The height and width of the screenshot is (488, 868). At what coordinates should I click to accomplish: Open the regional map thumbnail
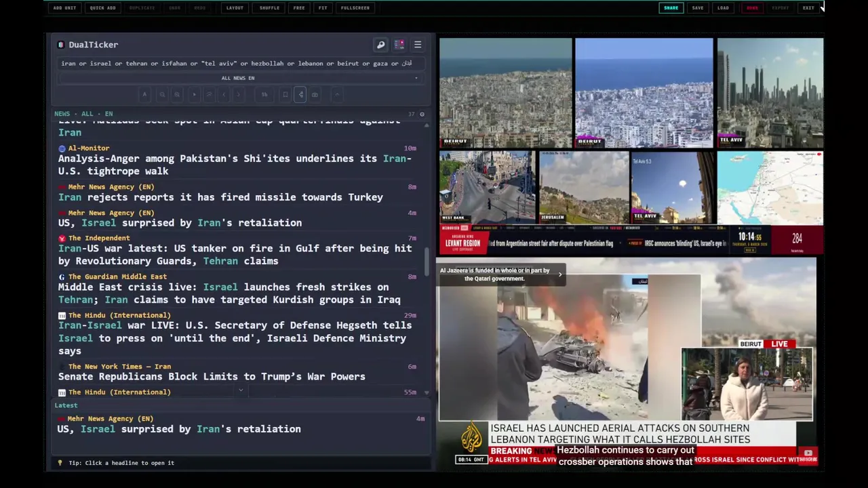770,188
